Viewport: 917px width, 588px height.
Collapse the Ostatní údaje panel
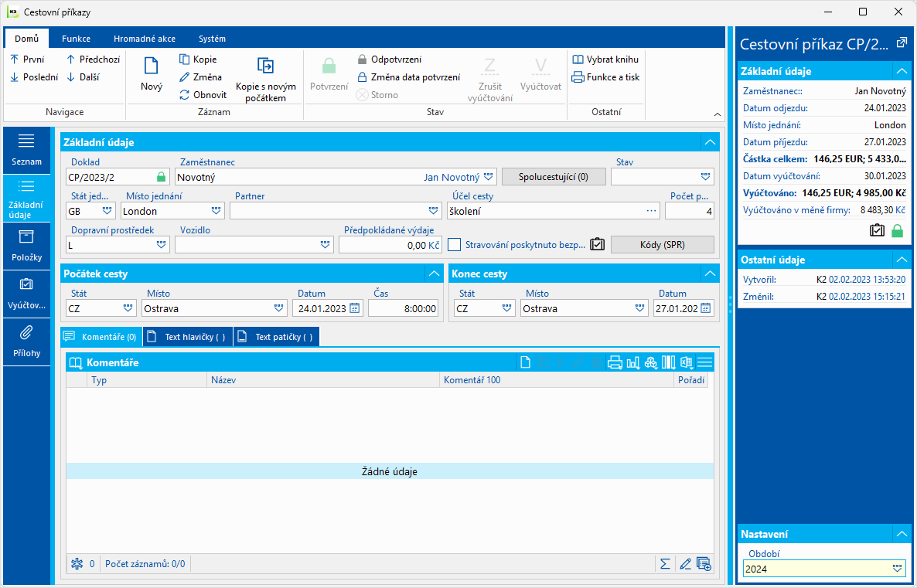902,260
